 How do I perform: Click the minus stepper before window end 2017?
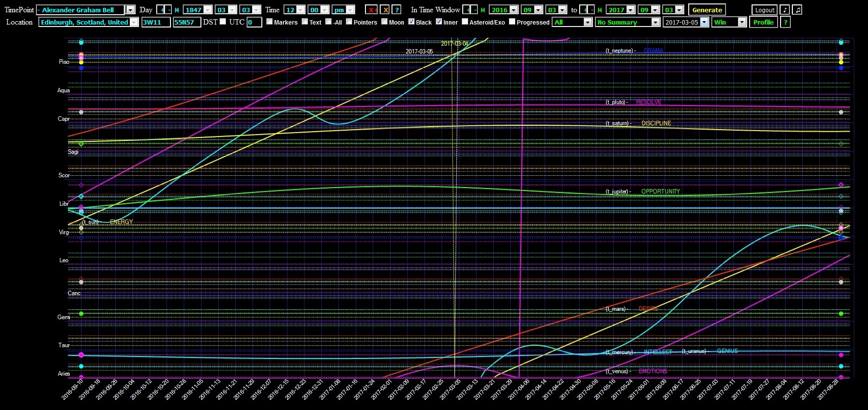click(591, 10)
